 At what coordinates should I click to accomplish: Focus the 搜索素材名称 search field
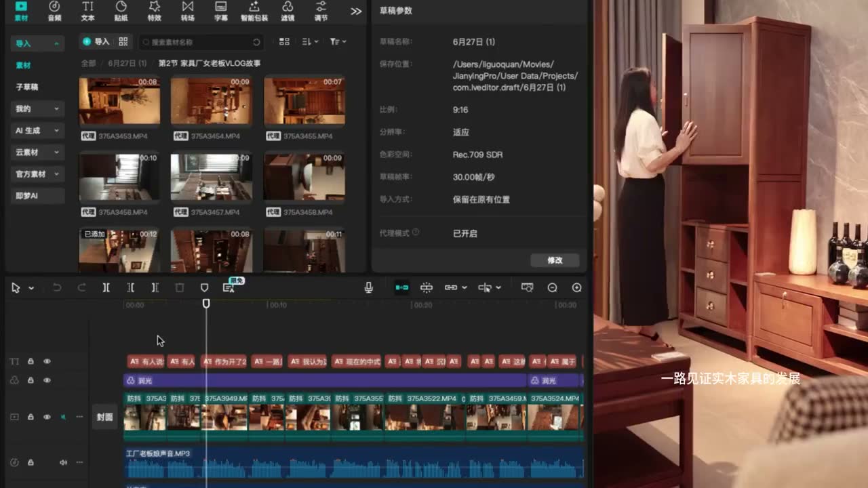pos(201,42)
